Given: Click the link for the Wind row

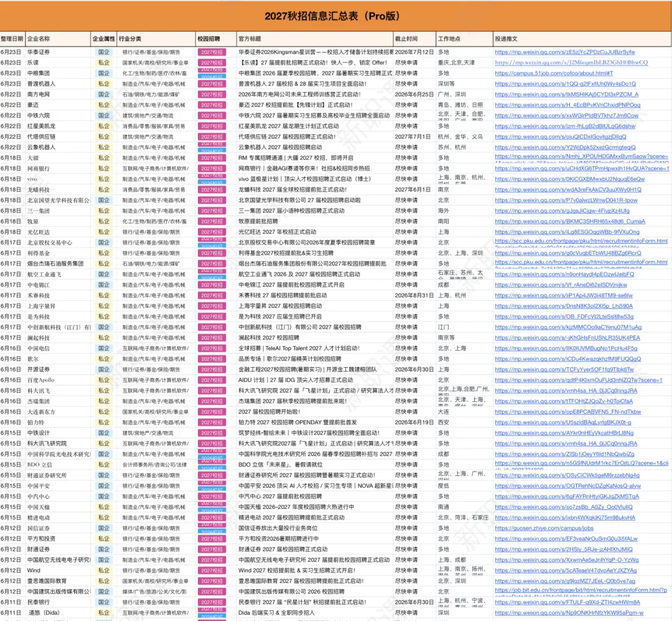Looking at the screenshot, I should pyautogui.click(x=565, y=571).
